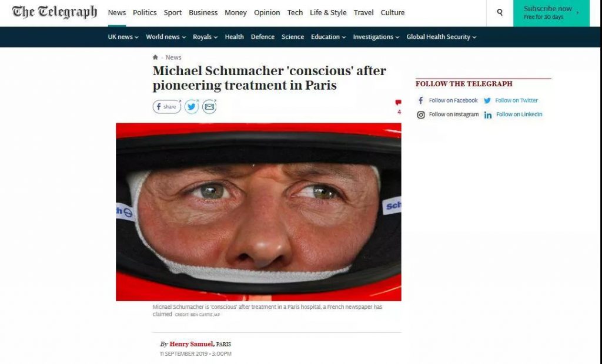Expand the World news dropdown
Viewport: 602px width, 364px height.
(165, 37)
